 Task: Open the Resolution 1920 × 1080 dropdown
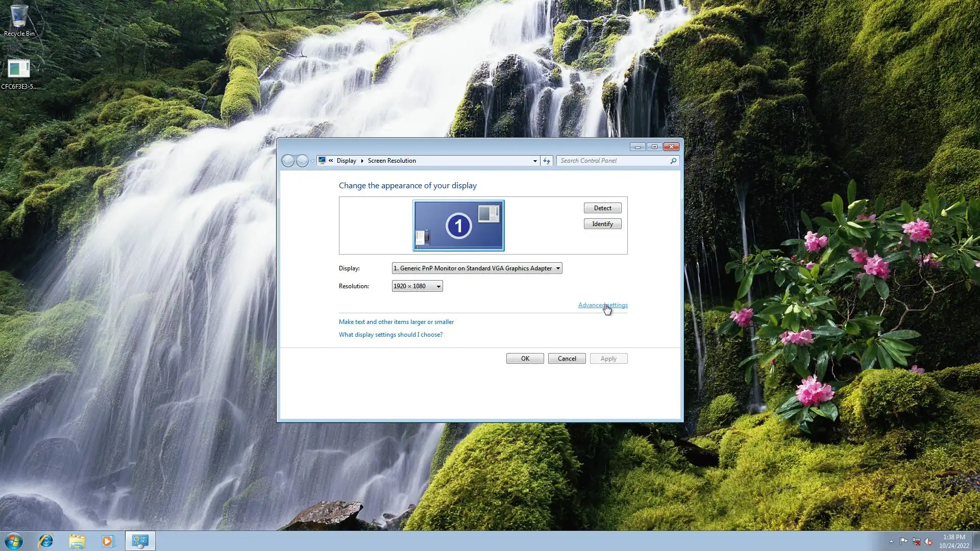(417, 286)
